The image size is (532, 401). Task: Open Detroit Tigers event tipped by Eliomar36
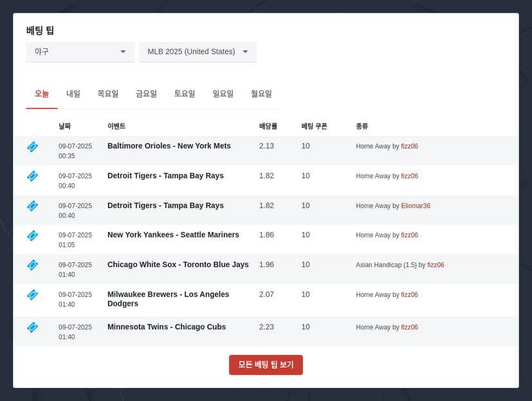[x=165, y=206]
